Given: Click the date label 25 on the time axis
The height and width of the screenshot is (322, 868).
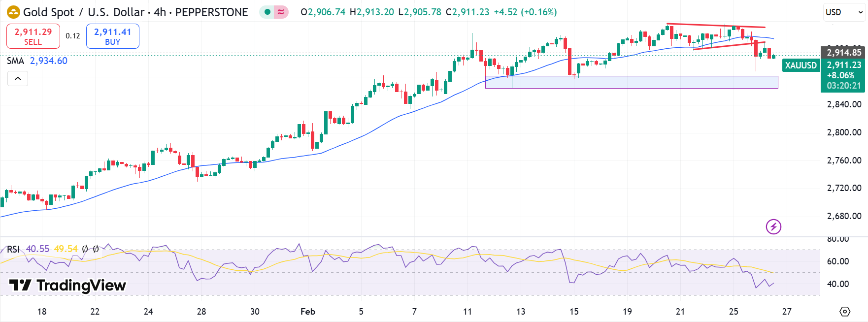Looking at the screenshot, I should (734, 312).
